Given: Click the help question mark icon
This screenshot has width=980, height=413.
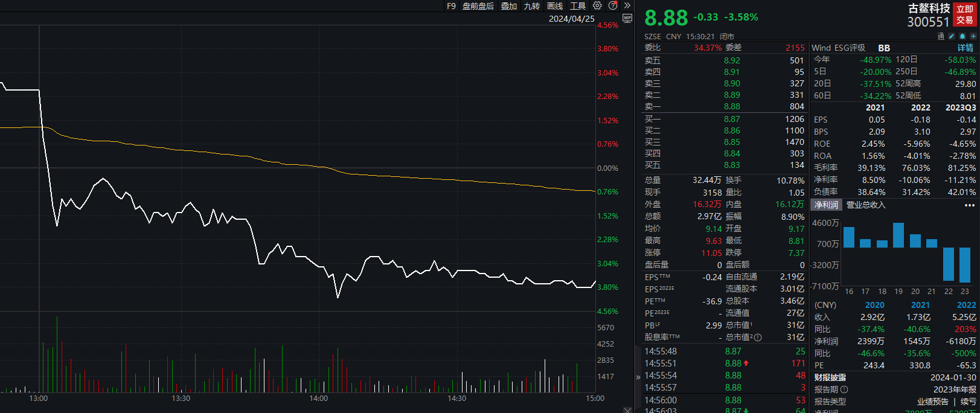Looking at the screenshot, I should 613,5.
